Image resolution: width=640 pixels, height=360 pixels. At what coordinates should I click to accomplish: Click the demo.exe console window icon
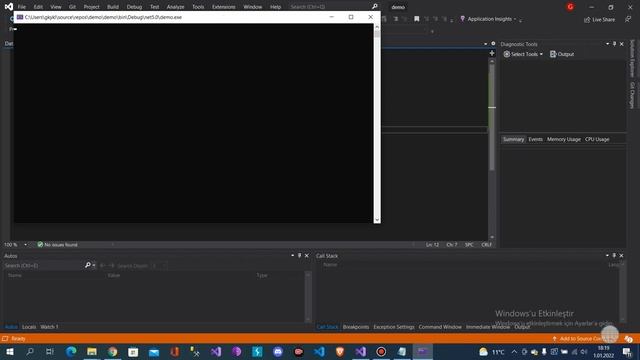pyautogui.click(x=20, y=17)
